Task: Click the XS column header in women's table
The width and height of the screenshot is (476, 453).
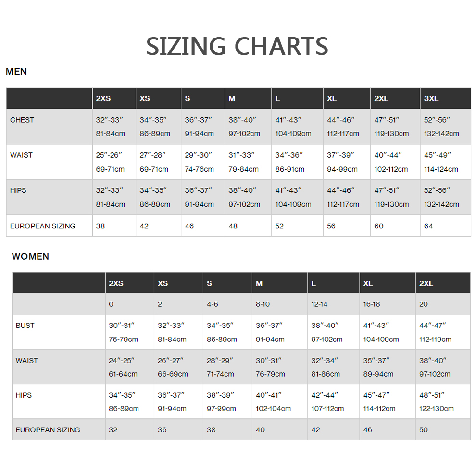Action: [x=163, y=283]
